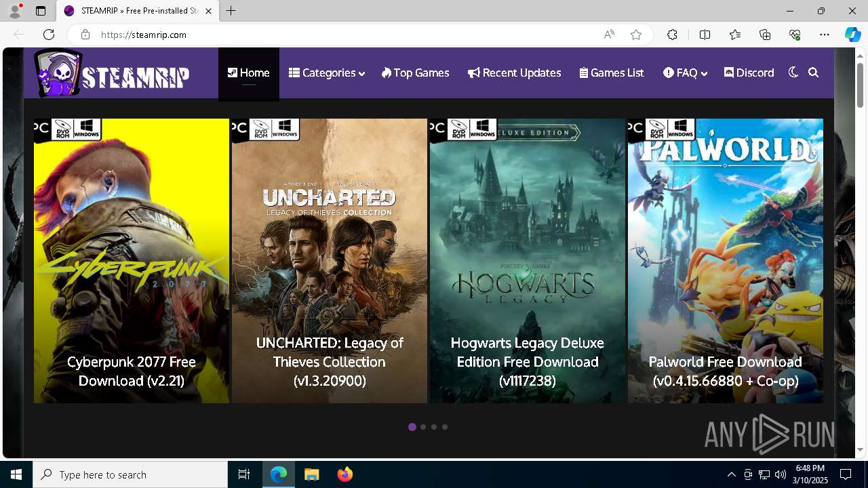Select the first carousel pagination dot
Viewport: 868px width, 488px height.
pyautogui.click(x=412, y=427)
